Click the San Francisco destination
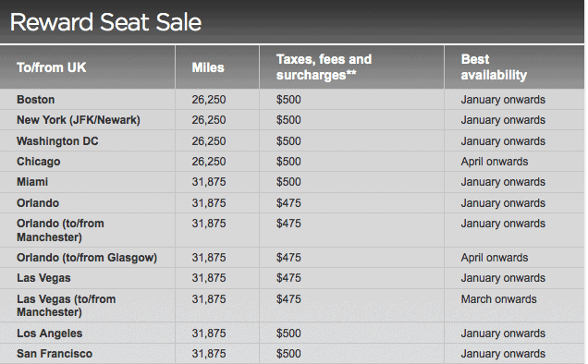Viewport: 588px width, 364px height. point(55,354)
